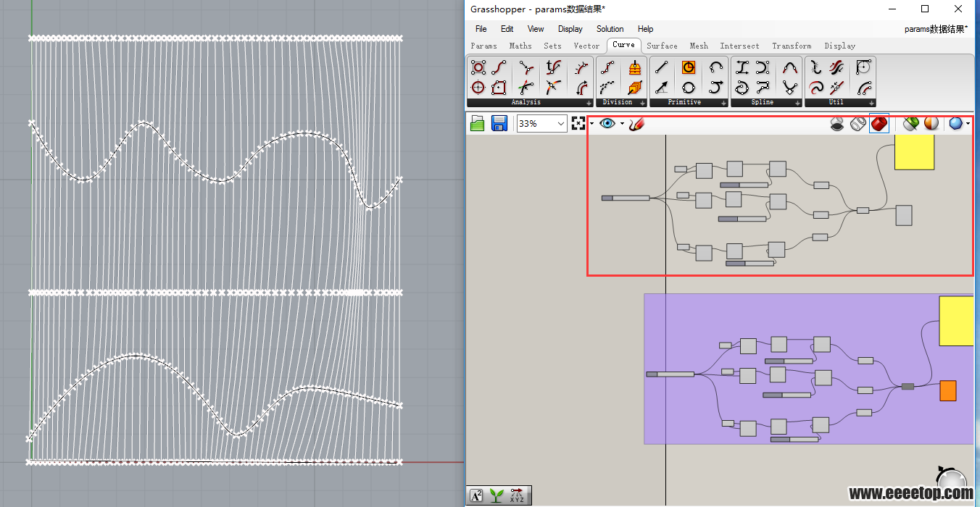Expand the Analysis panel's dropdown arrow
Viewport: 980px width, 507px height.
(x=589, y=103)
